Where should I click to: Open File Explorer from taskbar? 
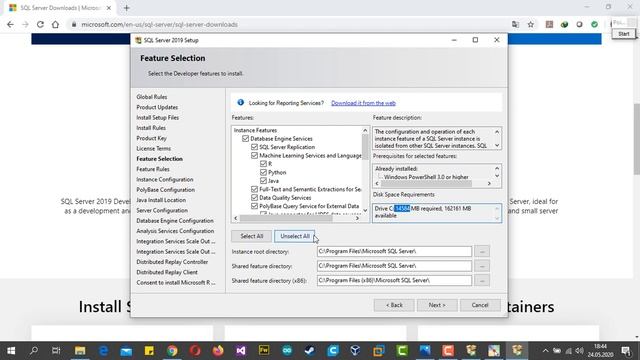click(x=80, y=351)
